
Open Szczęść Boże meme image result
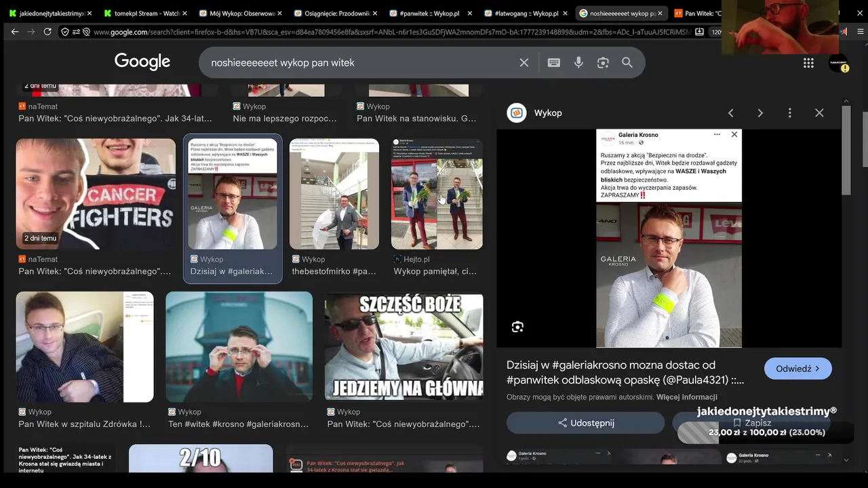tap(404, 347)
